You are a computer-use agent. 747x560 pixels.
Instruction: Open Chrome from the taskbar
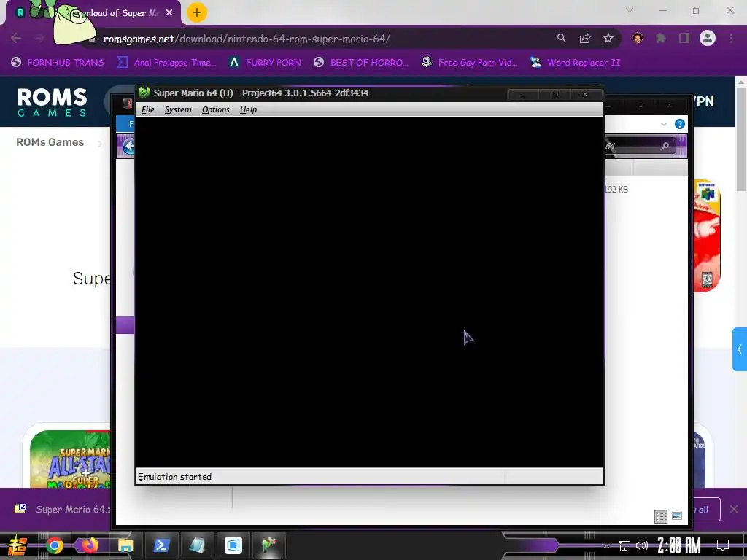(54, 545)
